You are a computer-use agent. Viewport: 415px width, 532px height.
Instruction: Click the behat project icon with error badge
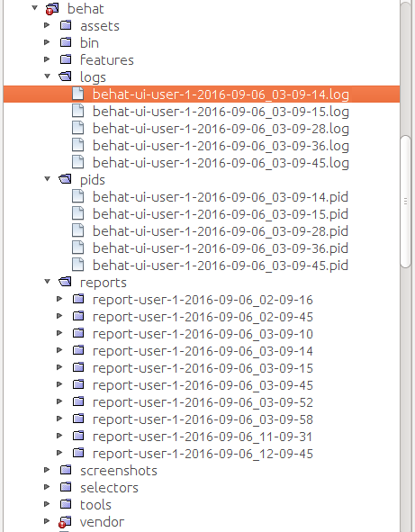(52, 9)
